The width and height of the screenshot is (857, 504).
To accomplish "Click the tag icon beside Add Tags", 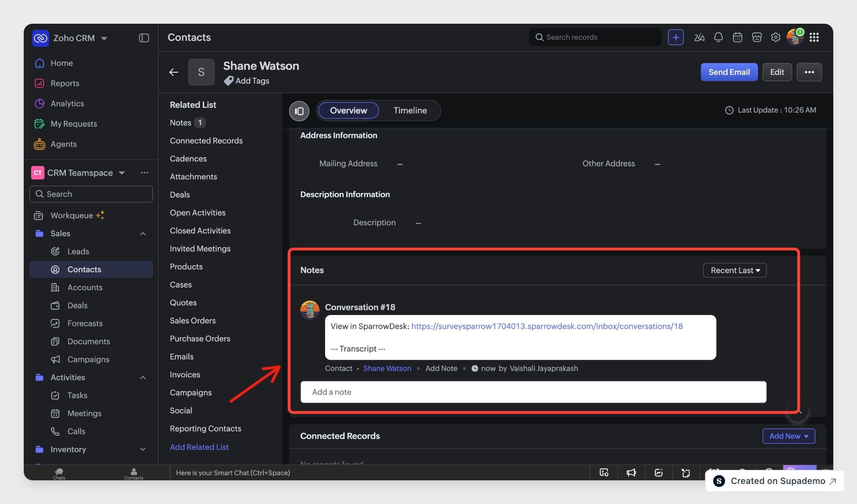I will [228, 80].
